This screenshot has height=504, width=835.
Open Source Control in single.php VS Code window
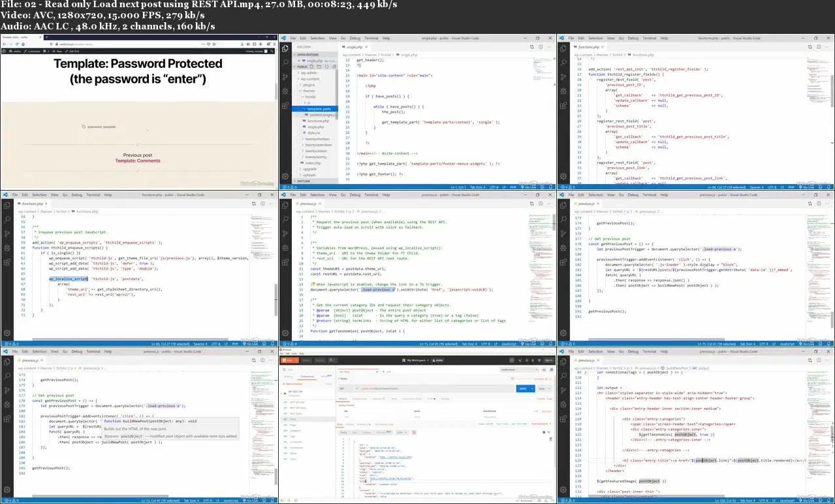(x=285, y=77)
